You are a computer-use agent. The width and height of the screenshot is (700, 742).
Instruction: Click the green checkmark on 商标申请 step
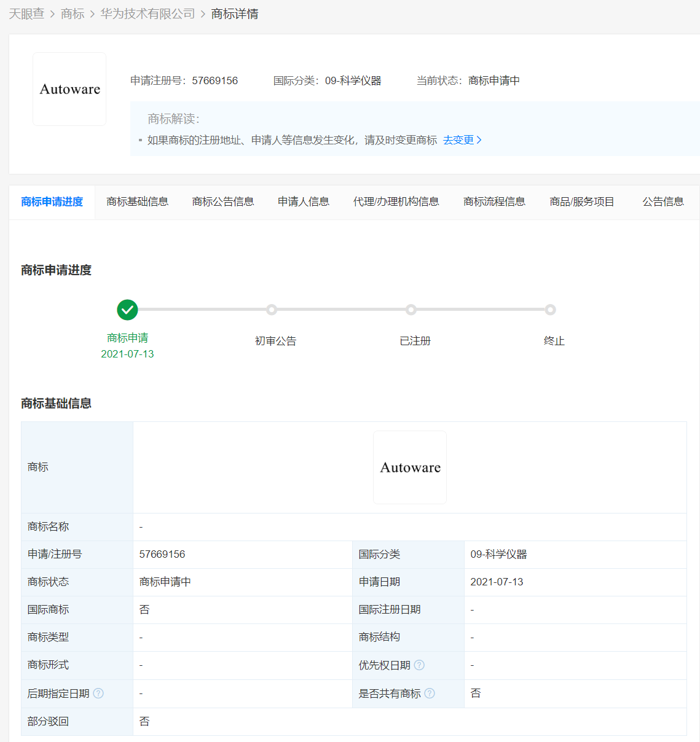(127, 310)
